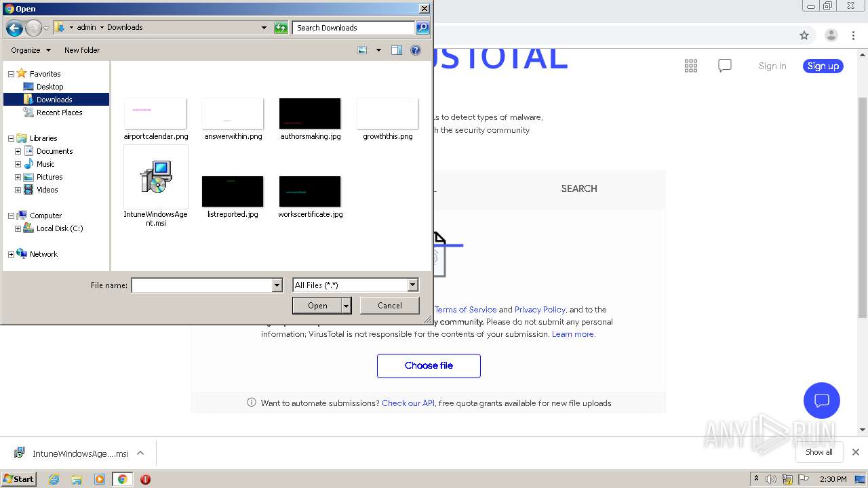Select the Music library
Image resolution: width=868 pixels, height=488 pixels.
(45, 164)
